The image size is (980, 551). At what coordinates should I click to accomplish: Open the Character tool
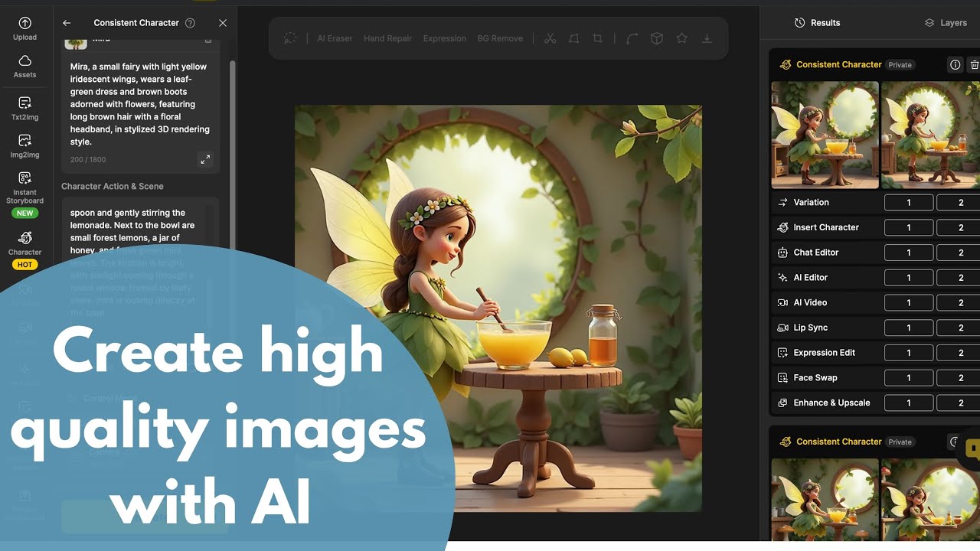(x=24, y=249)
